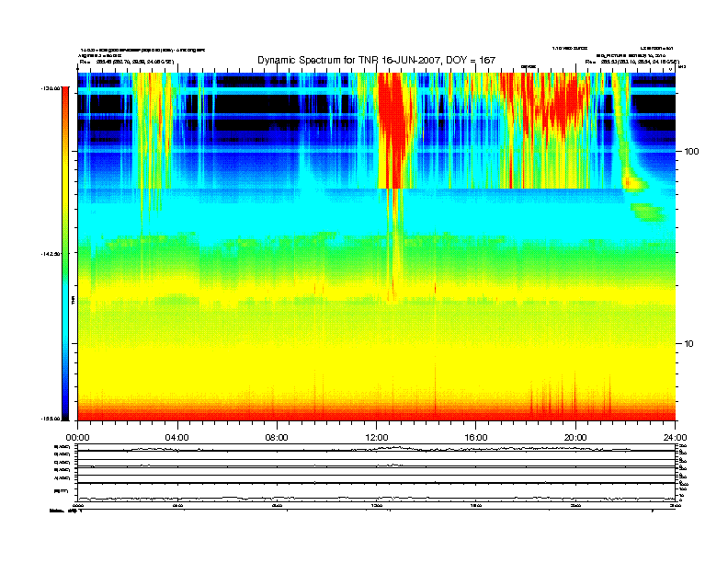Click the plot title 'Dynamic Spectrum for TNR 16-JUN-2007, DOY = 167'
Screen dimensions: 728x563
coord(376,61)
